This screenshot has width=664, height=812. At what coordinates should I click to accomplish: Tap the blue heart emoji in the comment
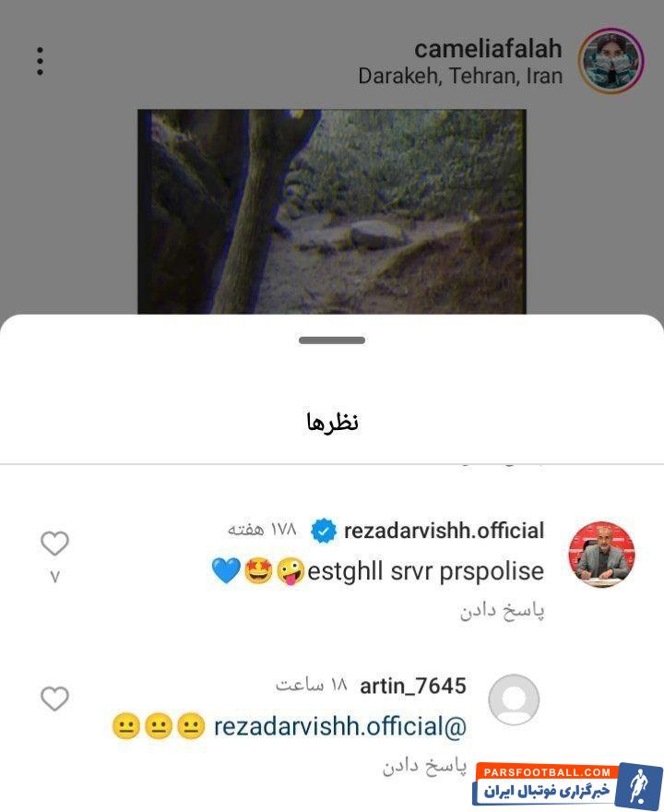226,570
